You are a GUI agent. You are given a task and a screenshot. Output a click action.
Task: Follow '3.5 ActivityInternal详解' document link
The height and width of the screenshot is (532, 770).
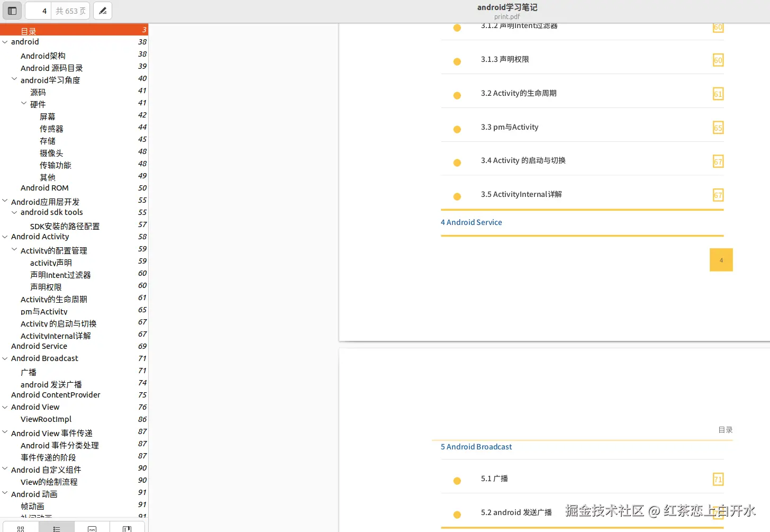pos(521,194)
